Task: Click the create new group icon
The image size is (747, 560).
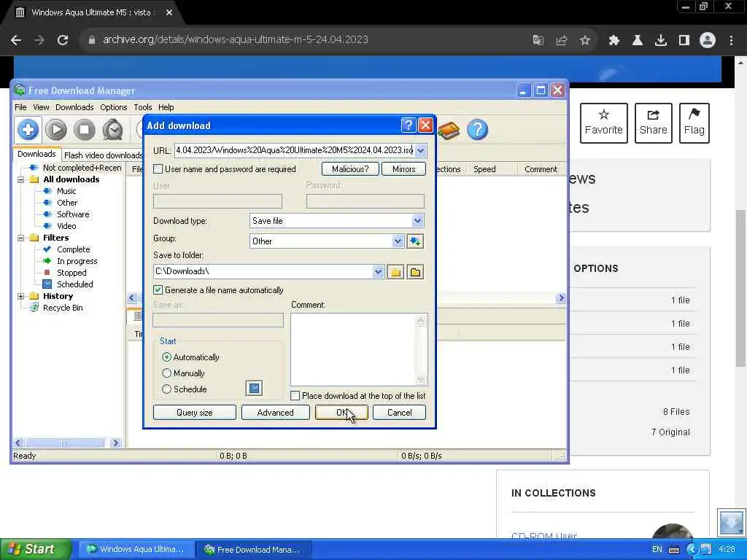Action: (415, 241)
